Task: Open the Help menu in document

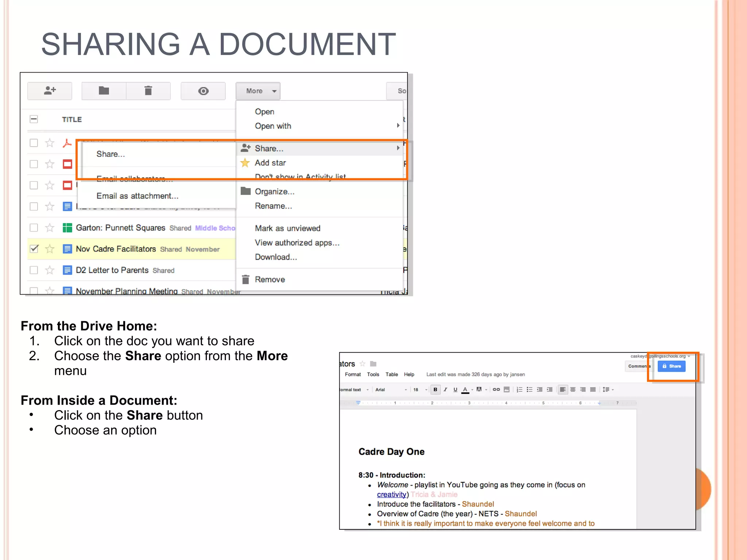Action: (x=409, y=374)
